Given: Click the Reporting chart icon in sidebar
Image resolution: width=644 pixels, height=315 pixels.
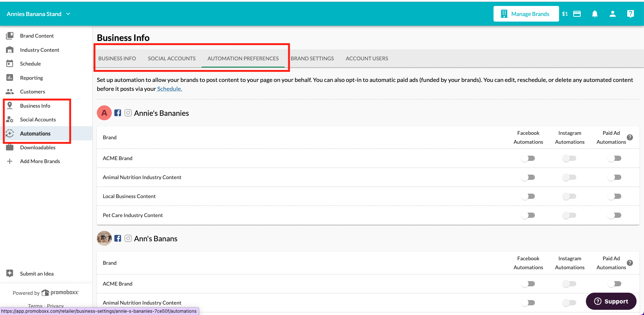Looking at the screenshot, I should point(10,77).
